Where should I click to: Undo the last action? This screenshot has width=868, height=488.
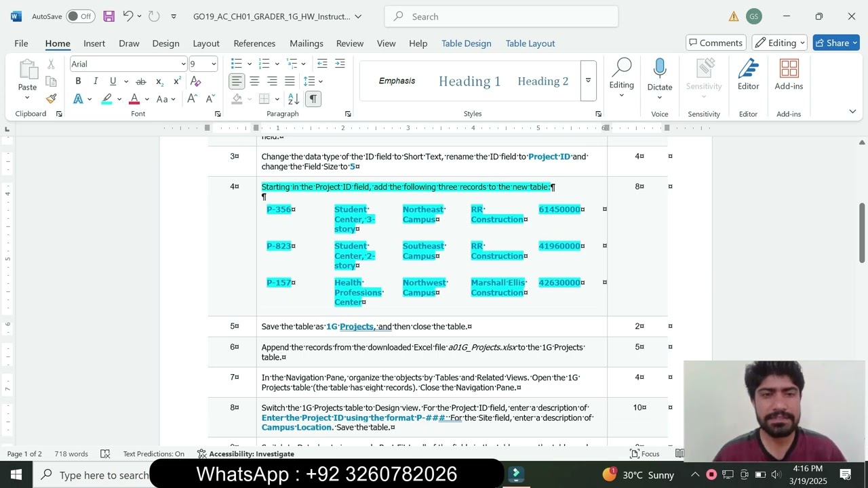(x=127, y=16)
